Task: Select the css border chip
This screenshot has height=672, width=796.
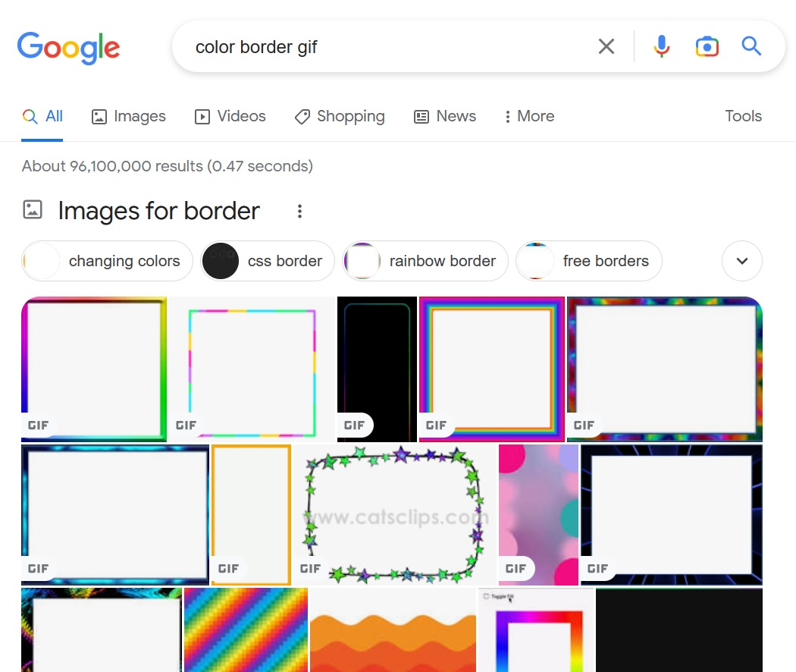Action: [267, 261]
